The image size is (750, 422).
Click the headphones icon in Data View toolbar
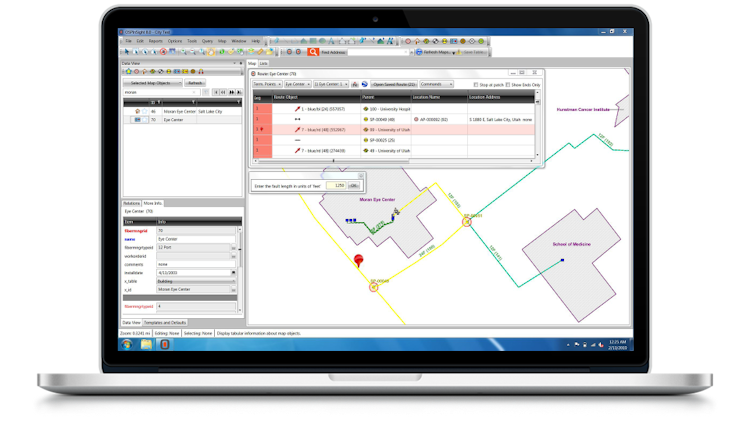pyautogui.click(x=201, y=71)
